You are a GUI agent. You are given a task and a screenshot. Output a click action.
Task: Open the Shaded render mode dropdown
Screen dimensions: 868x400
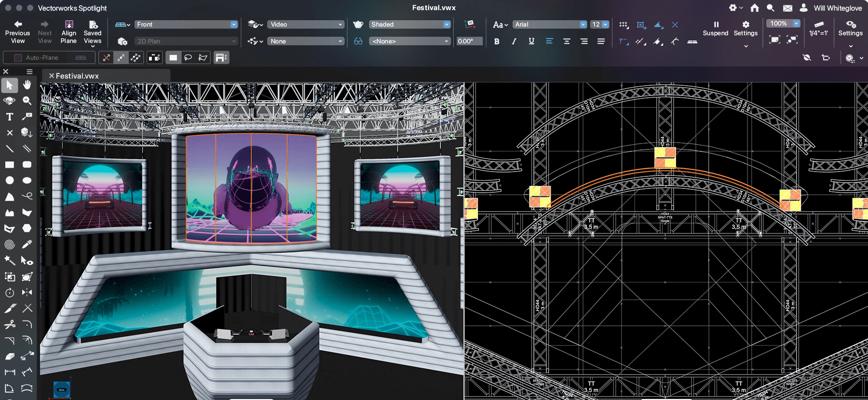coord(410,25)
